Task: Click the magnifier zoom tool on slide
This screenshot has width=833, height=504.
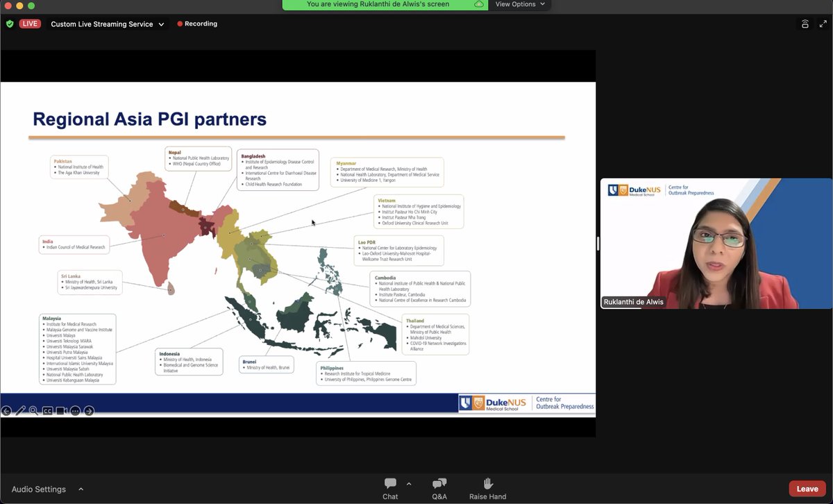Action: click(x=33, y=411)
